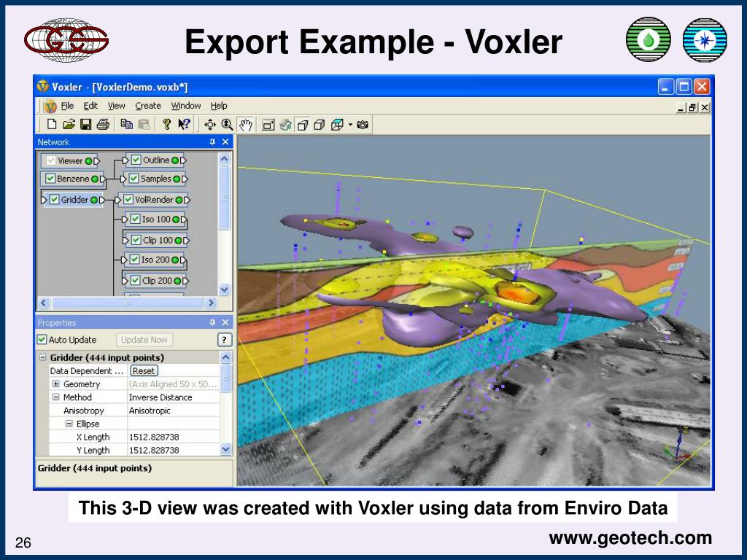Viewport: 747px width, 560px height.
Task: Uncheck the Benzene module checkbox
Action: click(50, 179)
